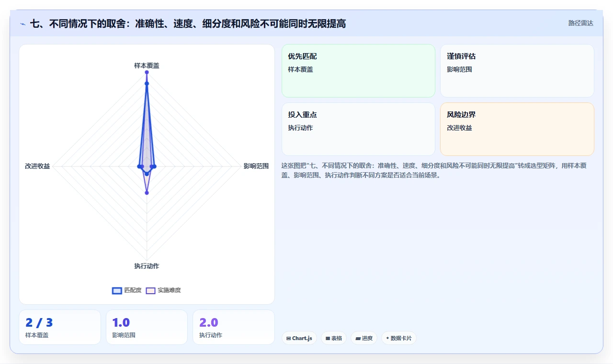
Task: Click the purple 实施难度 point on 样本覆盖 axis
Action: [x=147, y=72]
